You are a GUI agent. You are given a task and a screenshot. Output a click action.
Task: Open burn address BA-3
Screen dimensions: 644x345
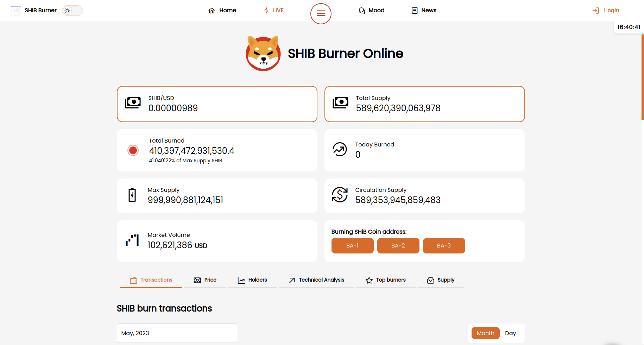point(444,246)
